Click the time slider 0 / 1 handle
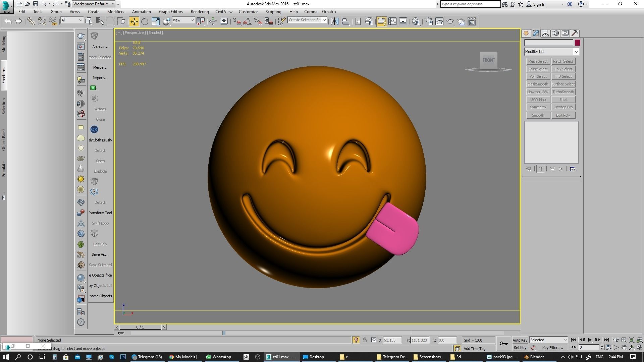Viewport: 644px width, 362px height. point(140,327)
